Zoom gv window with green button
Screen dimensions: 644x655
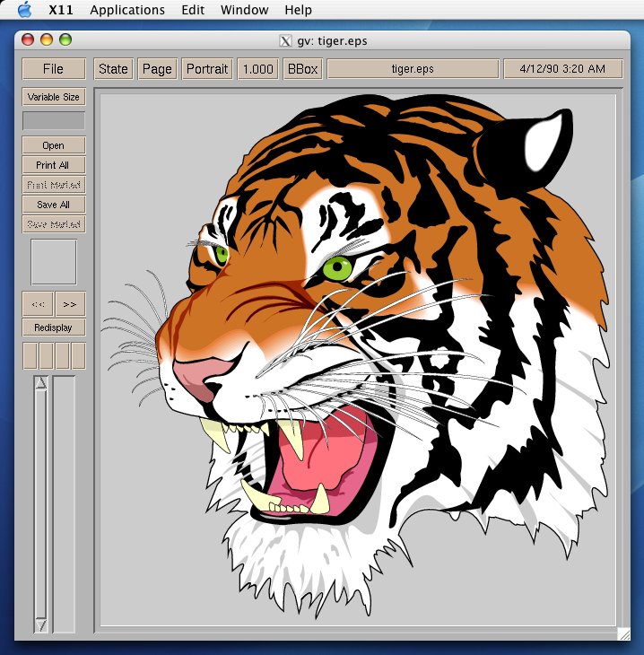[x=65, y=39]
